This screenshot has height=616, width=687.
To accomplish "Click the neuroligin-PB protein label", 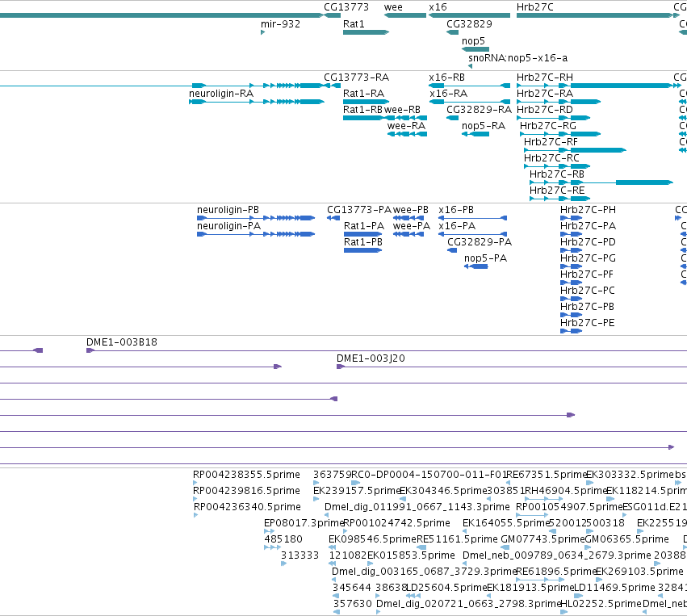I will (x=228, y=210).
